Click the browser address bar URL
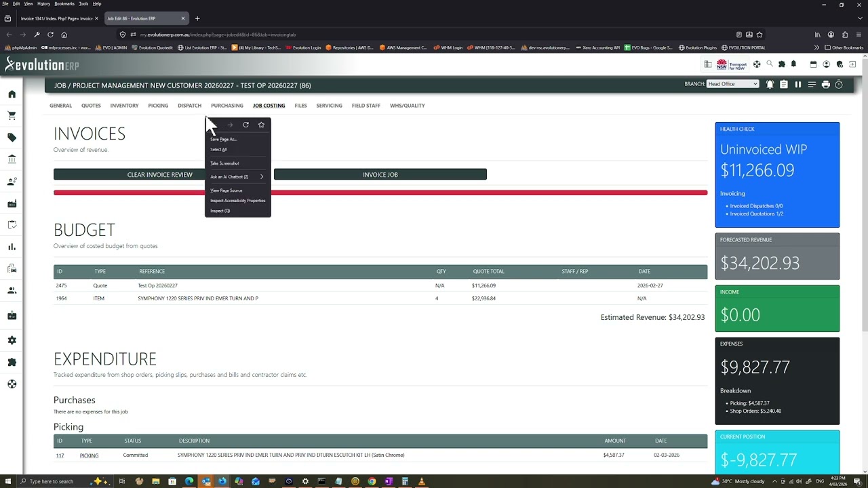868x488 pixels. point(218,35)
